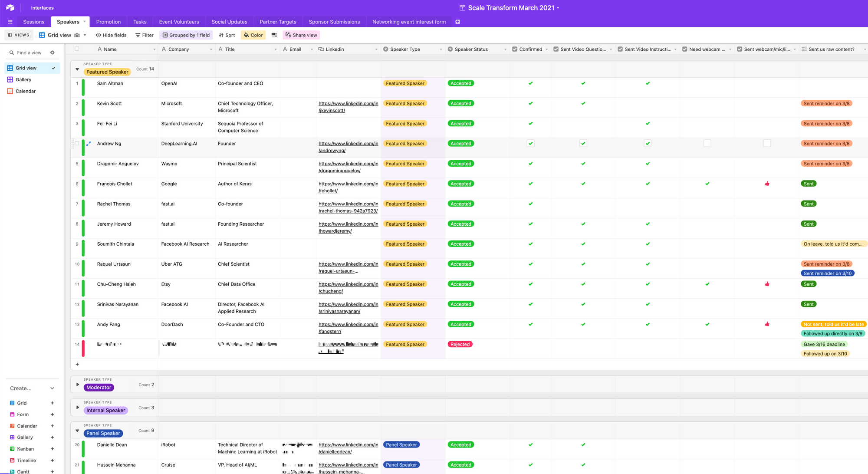The height and width of the screenshot is (474, 868).
Task: Collapse the Featured Speaker group
Action: click(x=77, y=69)
